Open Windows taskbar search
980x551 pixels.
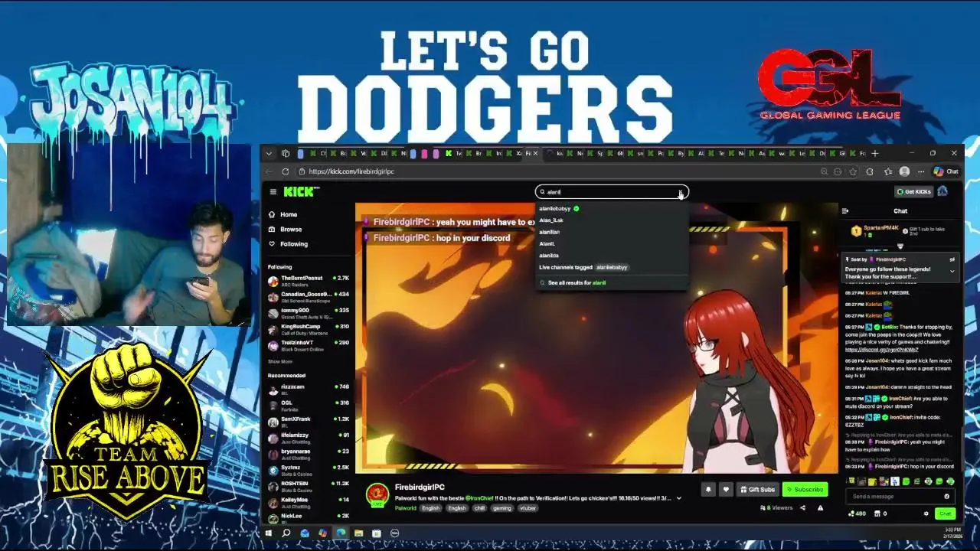coord(286,533)
